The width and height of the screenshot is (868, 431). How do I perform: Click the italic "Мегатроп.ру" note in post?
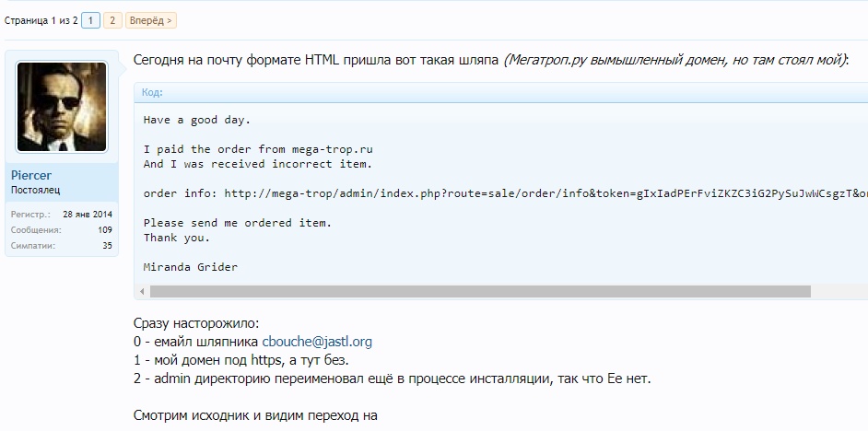click(x=674, y=60)
